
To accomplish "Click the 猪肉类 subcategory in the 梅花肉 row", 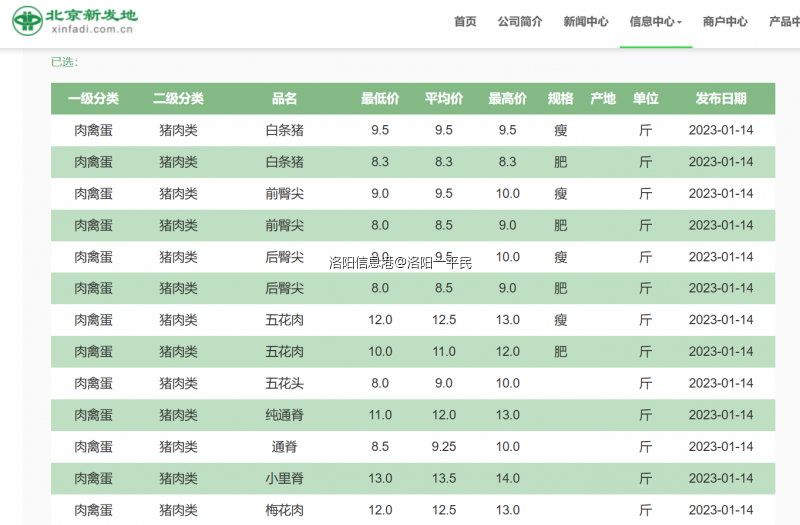I will click(178, 510).
